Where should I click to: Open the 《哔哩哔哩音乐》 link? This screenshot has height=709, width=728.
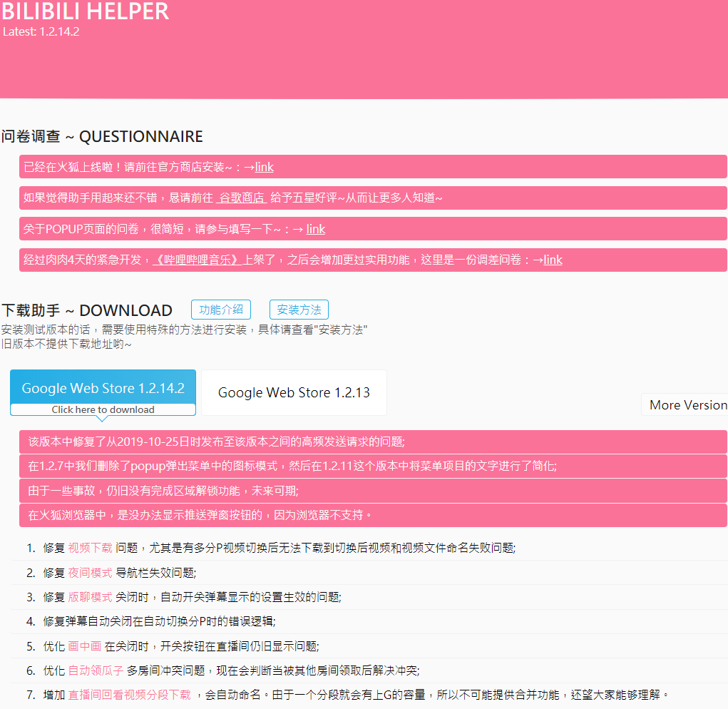click(x=198, y=260)
